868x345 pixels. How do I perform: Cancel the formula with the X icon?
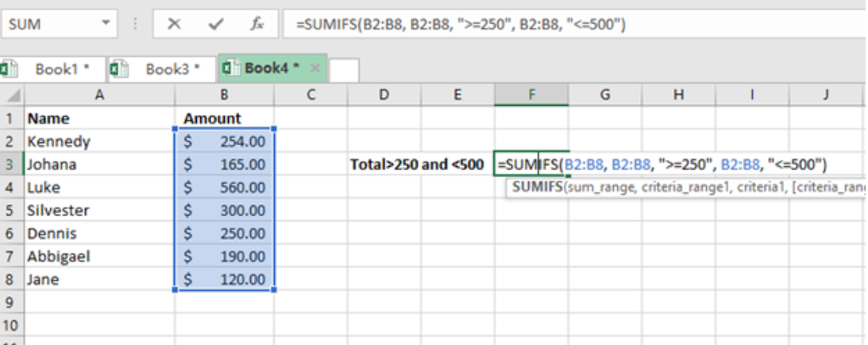click(175, 25)
